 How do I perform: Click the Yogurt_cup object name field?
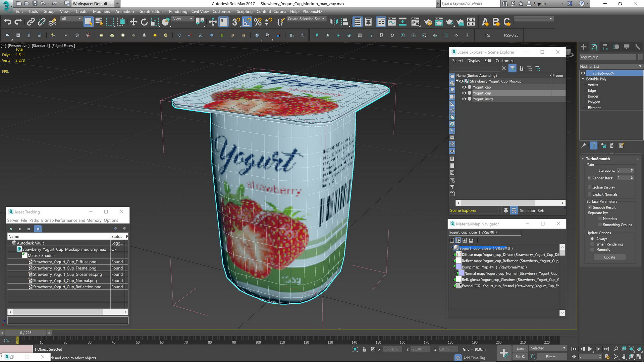coord(608,57)
